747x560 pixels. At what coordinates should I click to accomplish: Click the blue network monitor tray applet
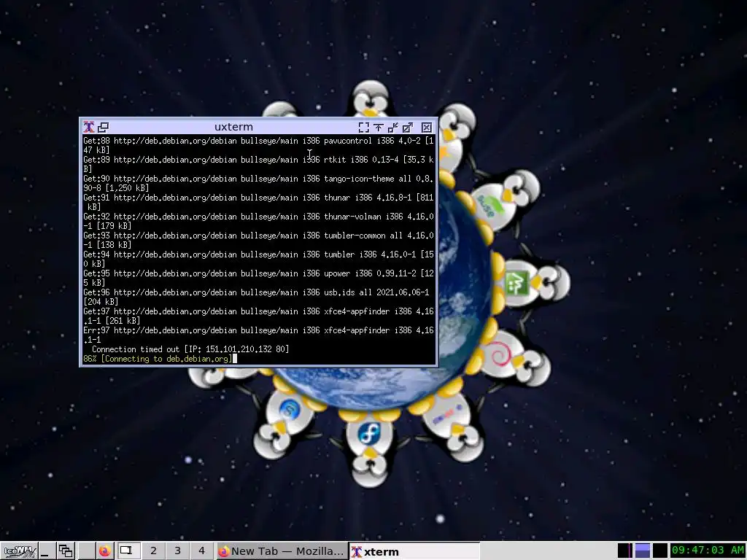click(x=642, y=551)
